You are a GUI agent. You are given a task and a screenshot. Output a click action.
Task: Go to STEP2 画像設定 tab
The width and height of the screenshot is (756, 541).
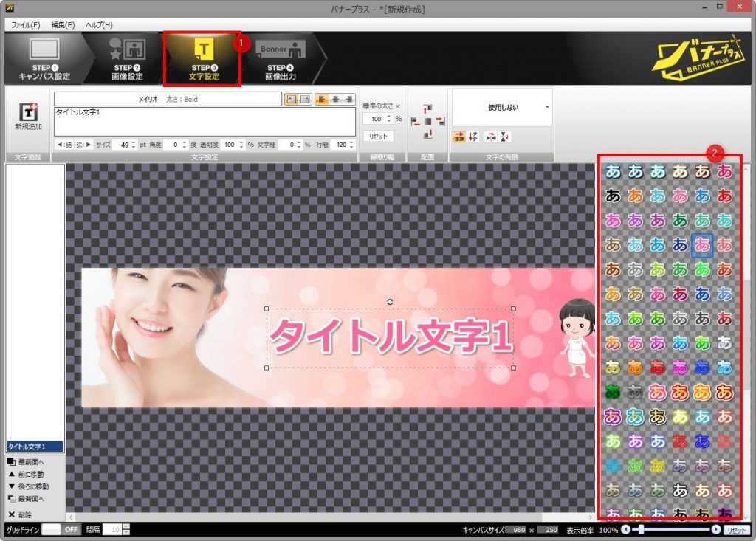[x=127, y=59]
